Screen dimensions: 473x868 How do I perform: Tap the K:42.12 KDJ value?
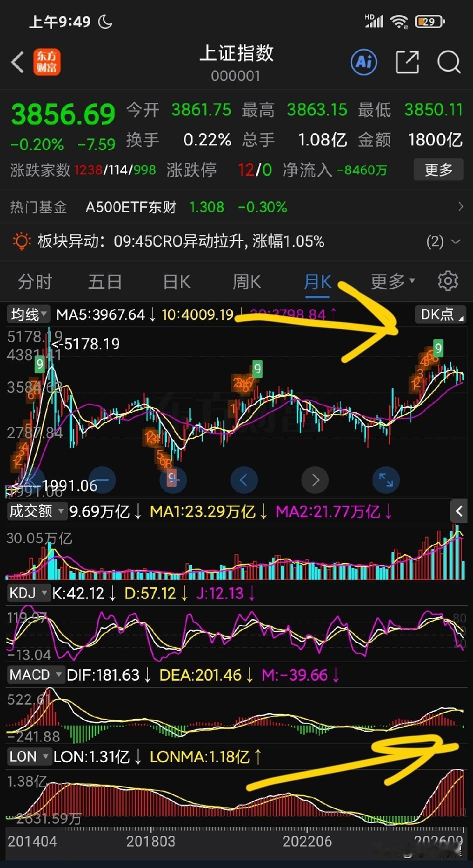(78, 593)
